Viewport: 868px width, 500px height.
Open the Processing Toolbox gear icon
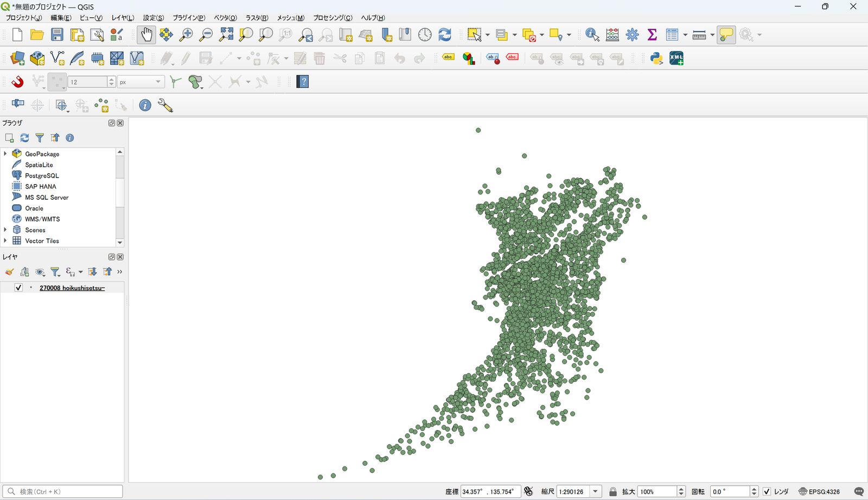pos(633,35)
